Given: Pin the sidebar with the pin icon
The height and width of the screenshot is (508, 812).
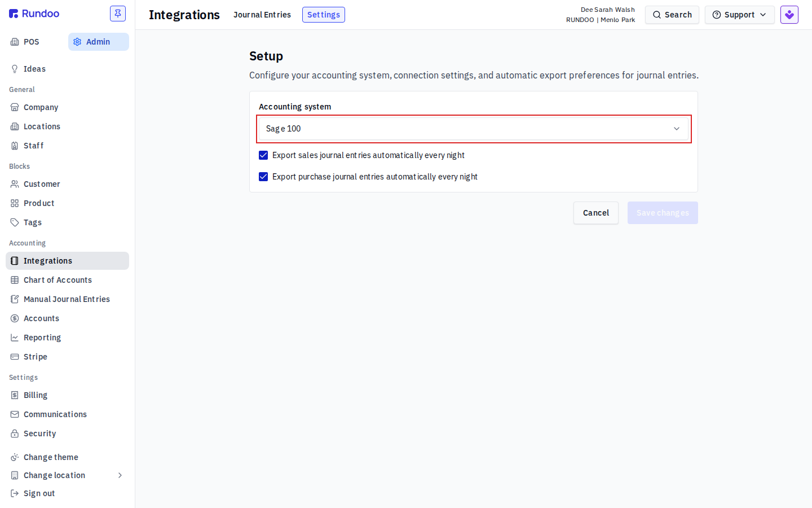Looking at the screenshot, I should 118,14.
